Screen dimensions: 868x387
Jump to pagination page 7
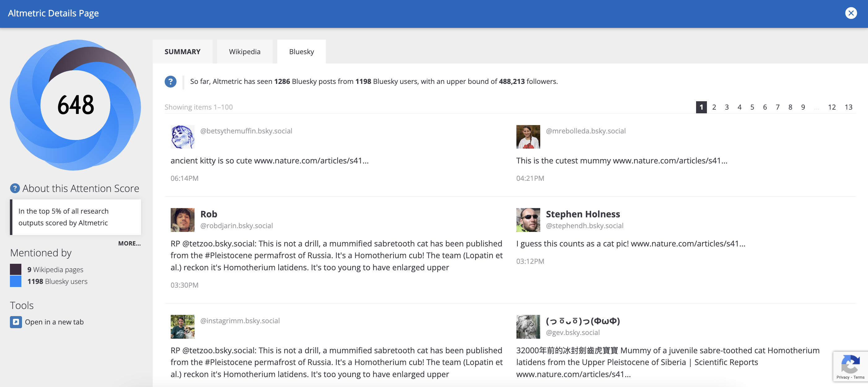(x=777, y=107)
